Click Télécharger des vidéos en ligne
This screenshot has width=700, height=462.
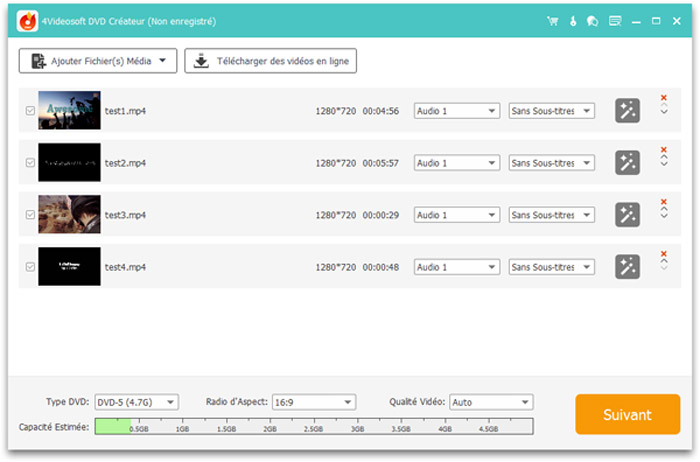tap(271, 61)
